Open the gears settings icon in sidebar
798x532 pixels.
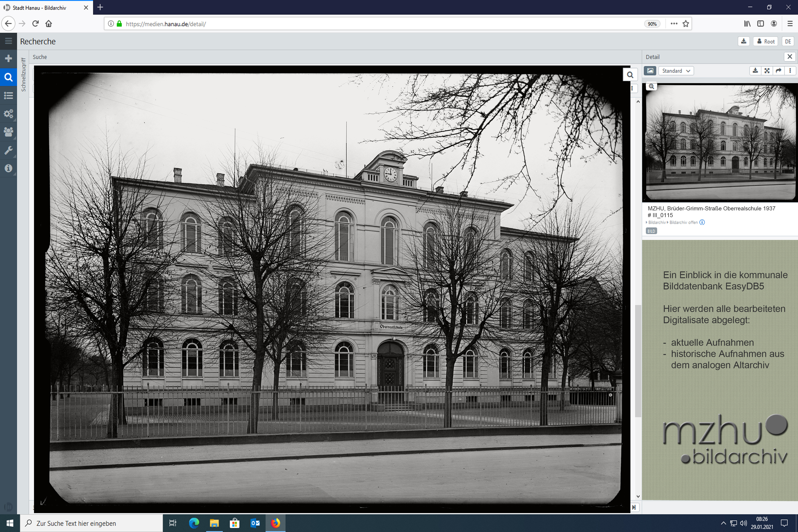click(9, 113)
